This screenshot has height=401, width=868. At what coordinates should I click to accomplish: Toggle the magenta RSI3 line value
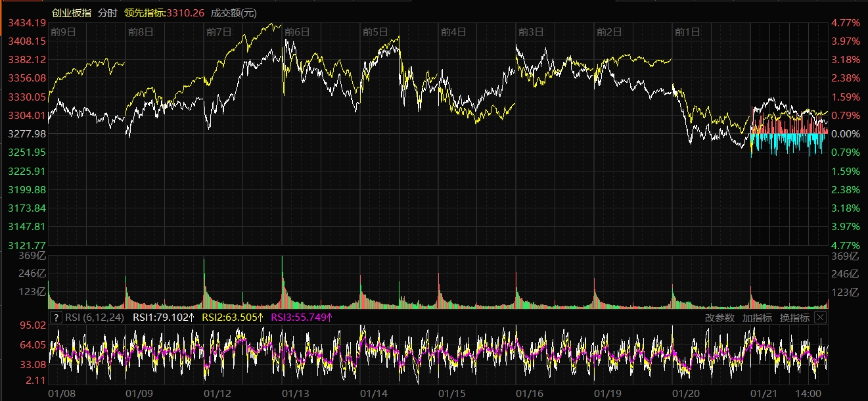click(302, 318)
